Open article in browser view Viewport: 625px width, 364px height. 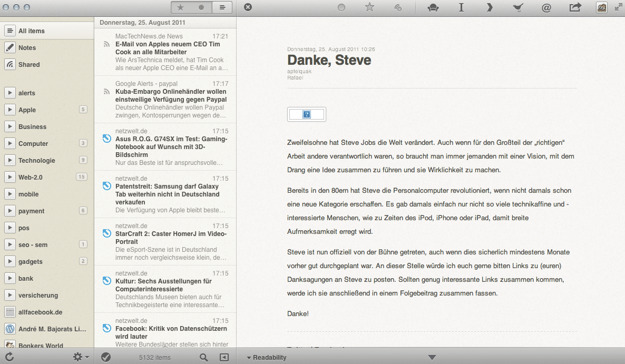point(601,7)
